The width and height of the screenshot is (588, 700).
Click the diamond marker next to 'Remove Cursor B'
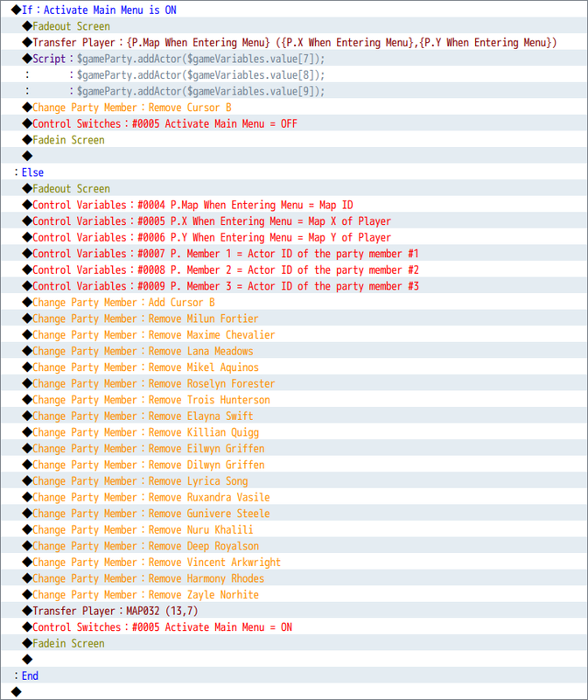pos(27,108)
